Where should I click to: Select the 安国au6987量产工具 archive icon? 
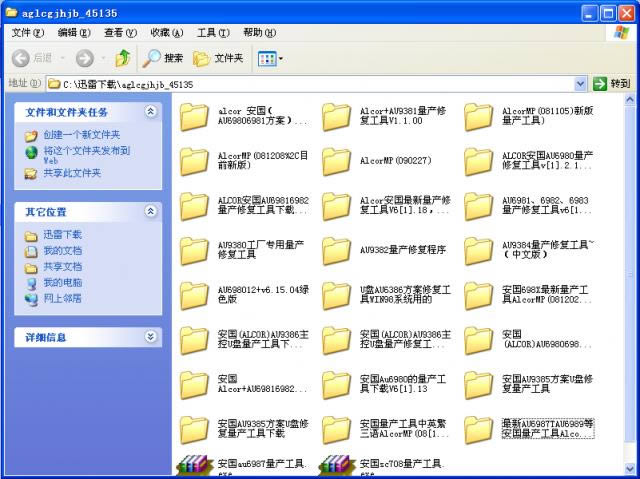(x=194, y=466)
